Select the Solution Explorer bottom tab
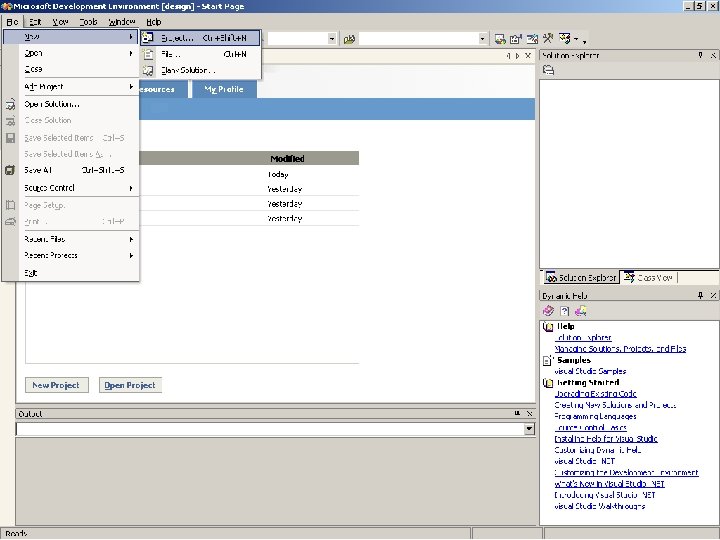The image size is (720, 540). (581, 277)
